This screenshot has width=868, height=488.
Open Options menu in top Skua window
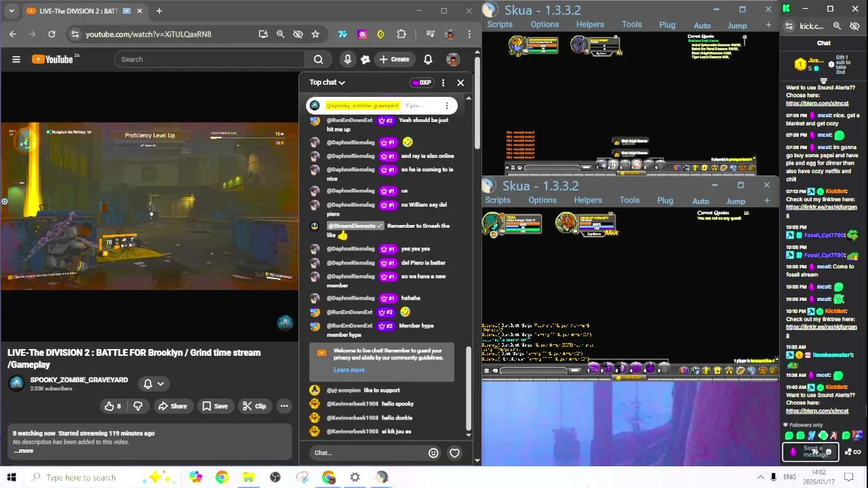pos(545,24)
